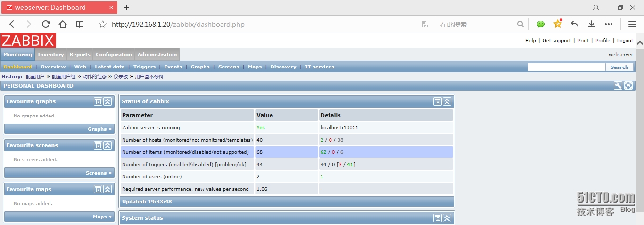Open history link 配置用户组

64,76
